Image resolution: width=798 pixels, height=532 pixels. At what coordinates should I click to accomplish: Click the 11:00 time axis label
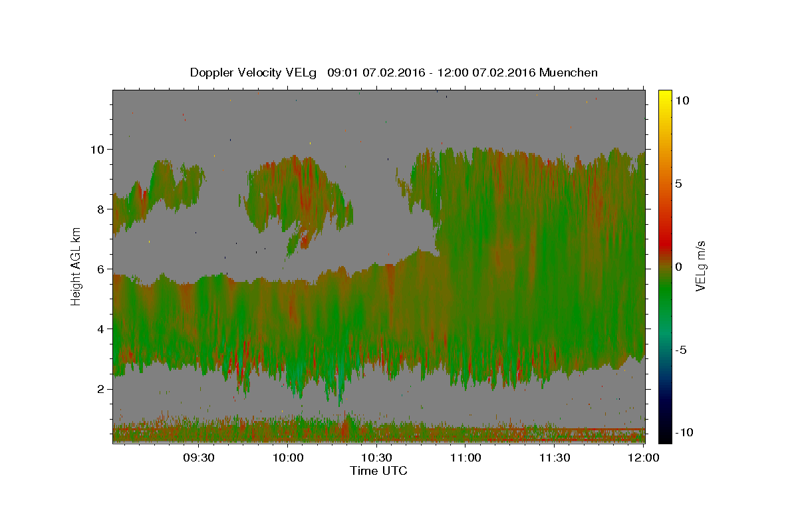(x=465, y=458)
